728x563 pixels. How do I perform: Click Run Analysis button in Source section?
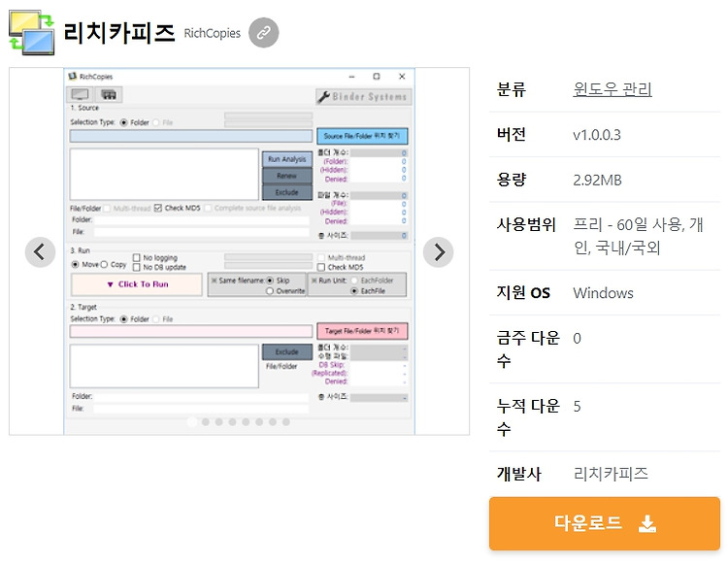(x=287, y=159)
